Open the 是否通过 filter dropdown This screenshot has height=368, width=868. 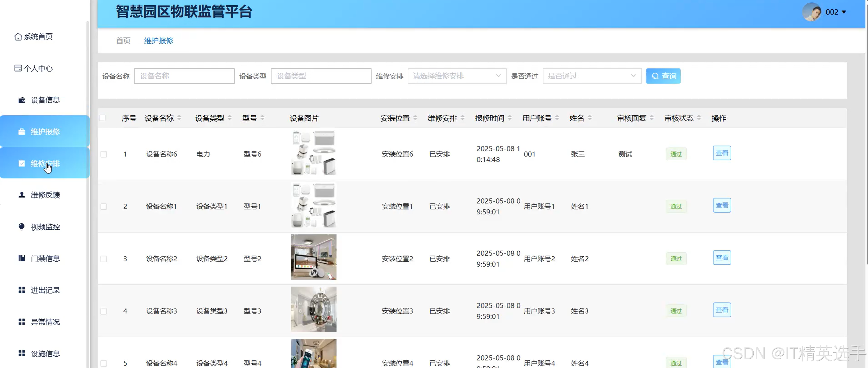592,76
